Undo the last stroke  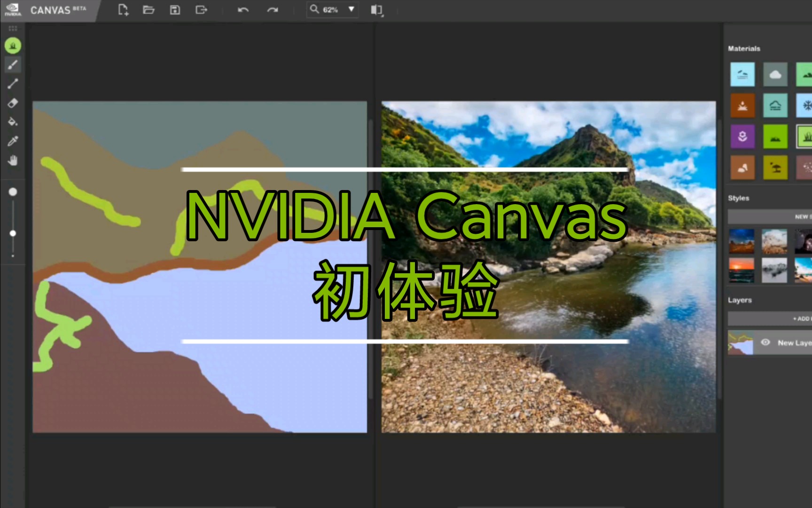point(243,10)
